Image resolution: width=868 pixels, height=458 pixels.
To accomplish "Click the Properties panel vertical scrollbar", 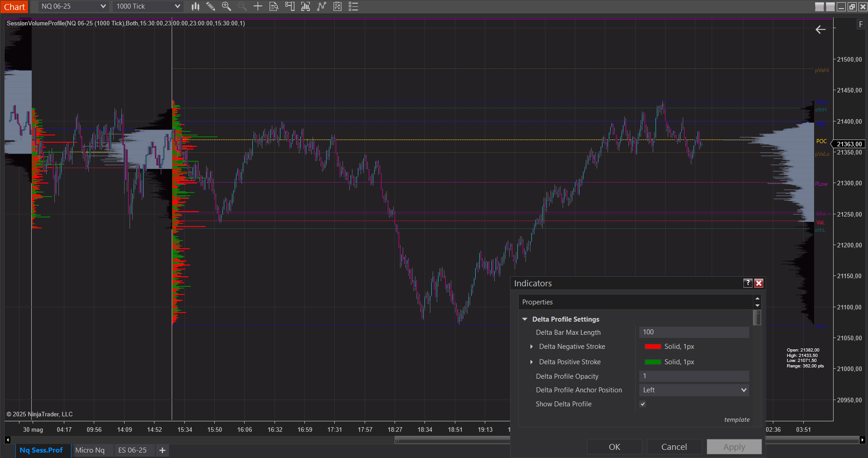I will (x=757, y=318).
